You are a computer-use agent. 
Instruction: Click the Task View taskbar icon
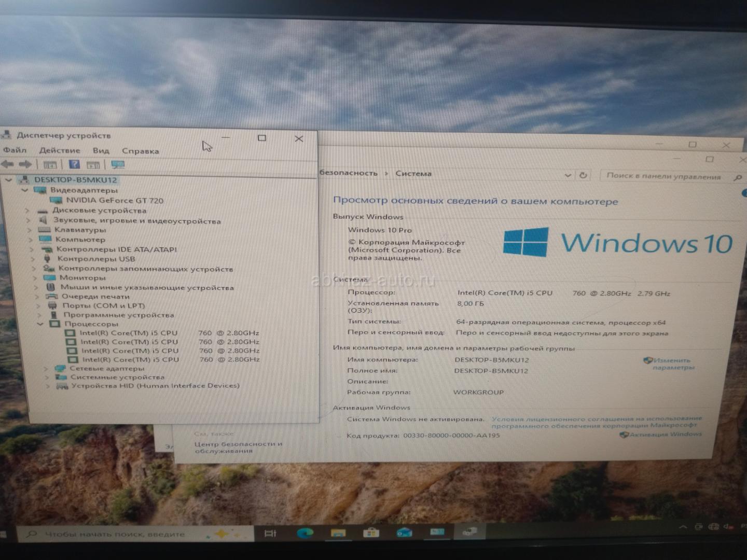(270, 533)
